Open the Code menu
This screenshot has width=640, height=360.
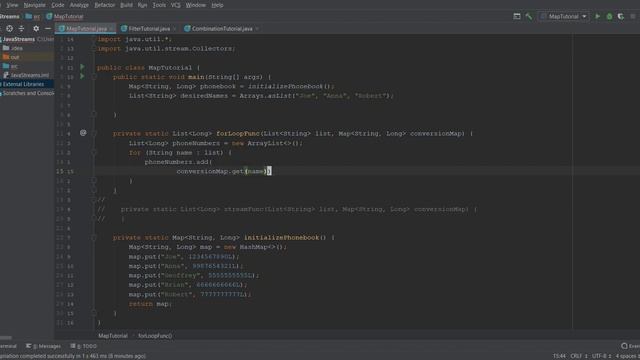58,5
